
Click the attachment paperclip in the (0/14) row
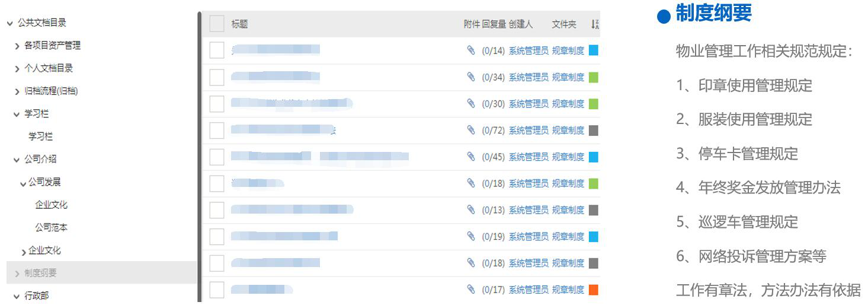click(x=471, y=50)
